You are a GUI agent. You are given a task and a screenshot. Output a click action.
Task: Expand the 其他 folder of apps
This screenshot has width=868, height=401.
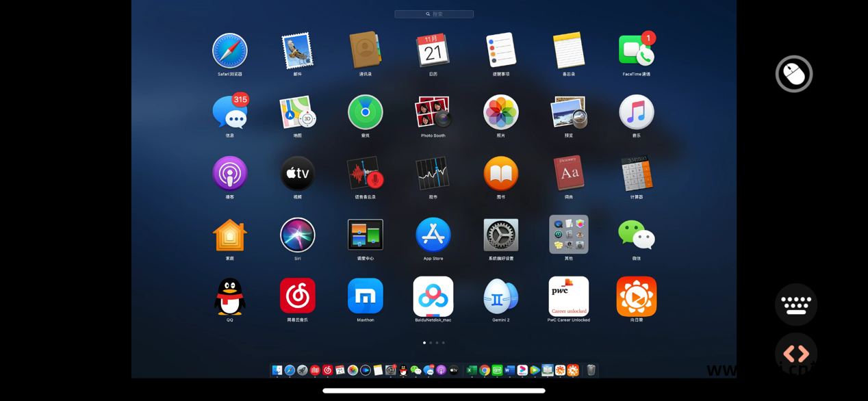coord(569,235)
